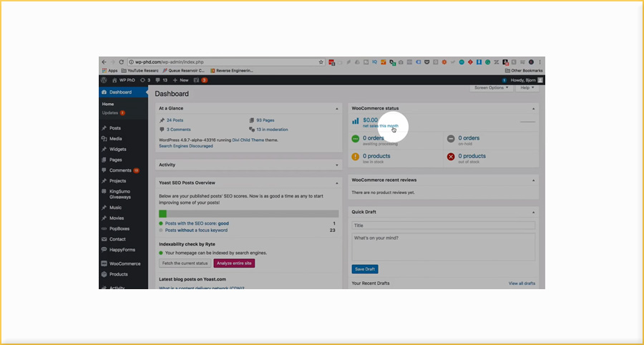Click the browser back arrow
Screen dimensions: 644x345
tap(104, 62)
